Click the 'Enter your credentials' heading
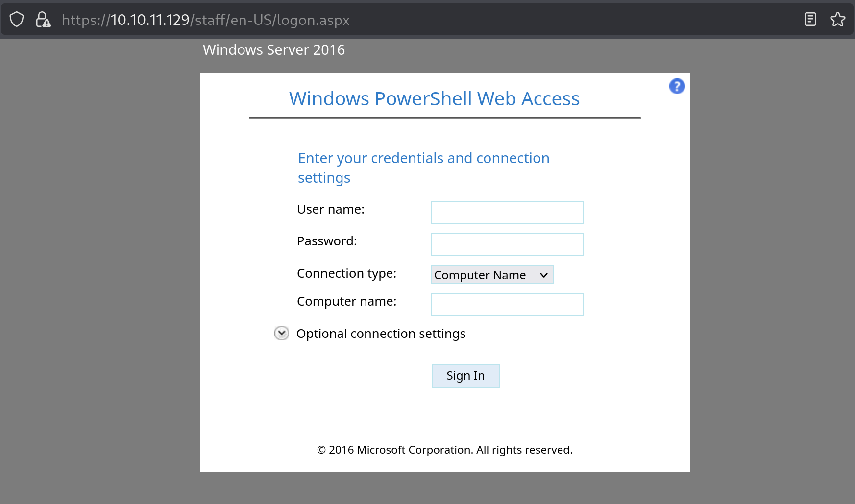Screen dimensions: 855x504 [423, 168]
